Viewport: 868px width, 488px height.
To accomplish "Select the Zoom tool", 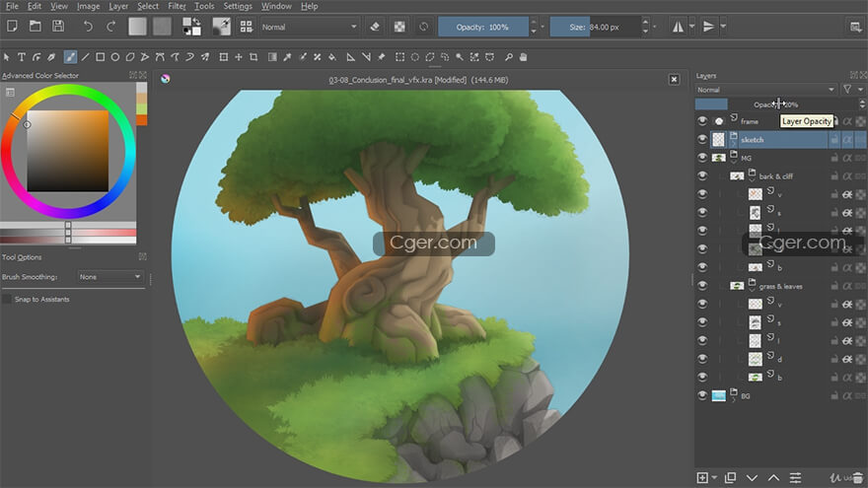I will click(508, 57).
